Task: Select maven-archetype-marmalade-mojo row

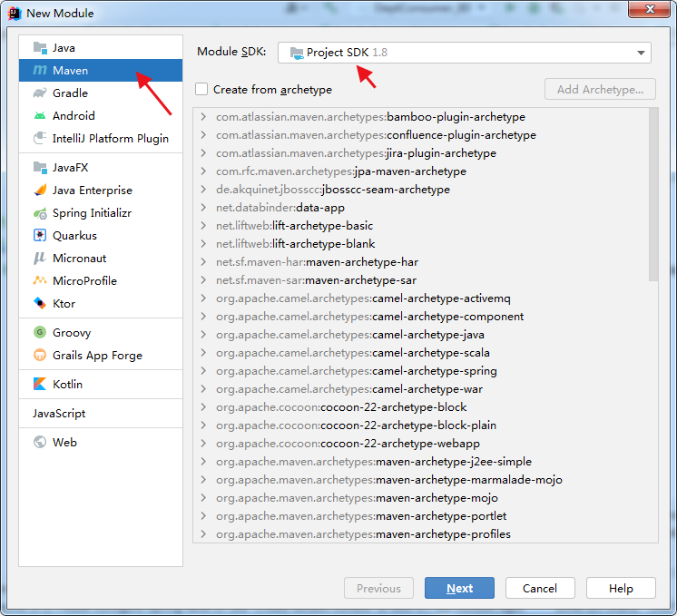Action: (x=421, y=480)
